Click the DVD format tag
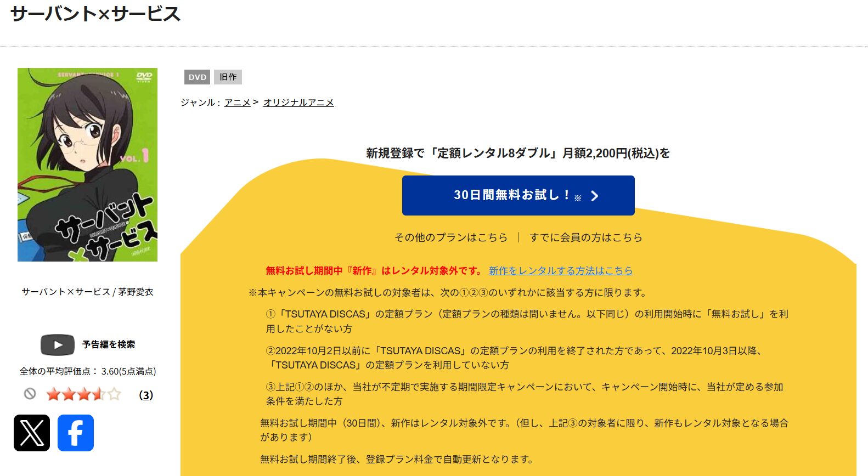Image resolution: width=868 pixels, height=476 pixels. (x=197, y=77)
